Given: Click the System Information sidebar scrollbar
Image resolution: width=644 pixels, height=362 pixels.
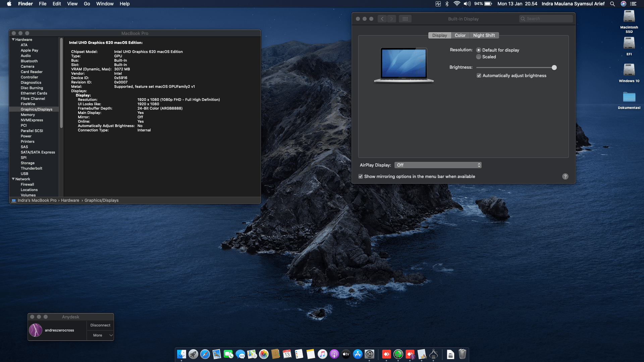Looking at the screenshot, I should tap(61, 83).
